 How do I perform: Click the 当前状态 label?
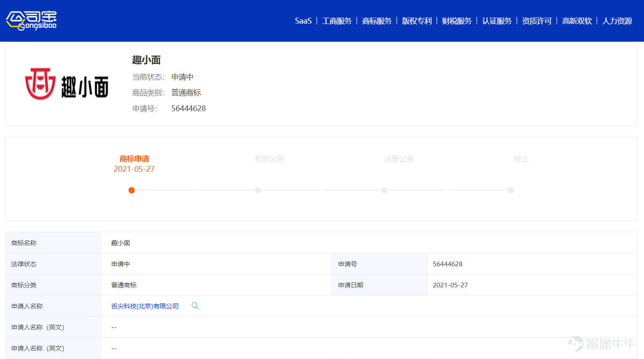pos(148,77)
